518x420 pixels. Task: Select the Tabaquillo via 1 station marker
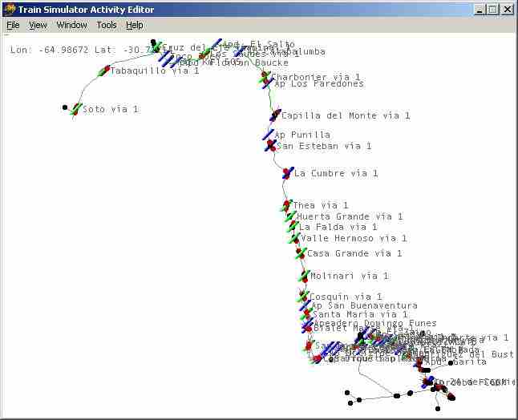(103, 71)
